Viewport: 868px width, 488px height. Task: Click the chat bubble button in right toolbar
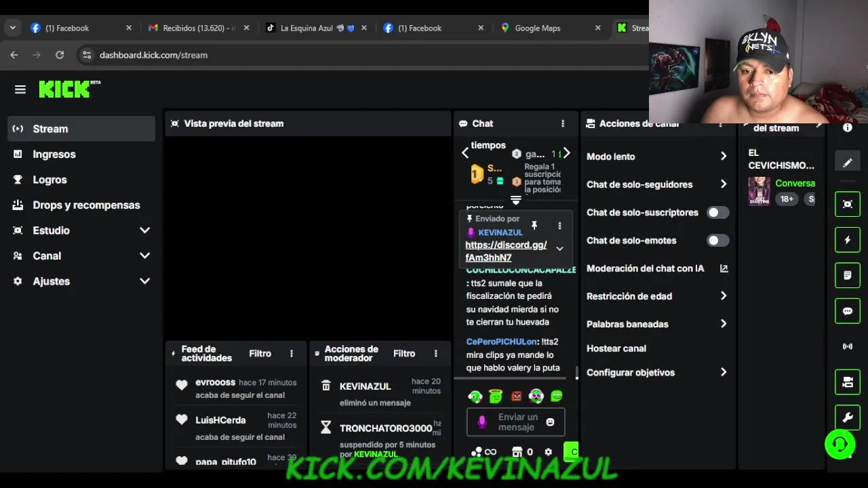pos(847,311)
